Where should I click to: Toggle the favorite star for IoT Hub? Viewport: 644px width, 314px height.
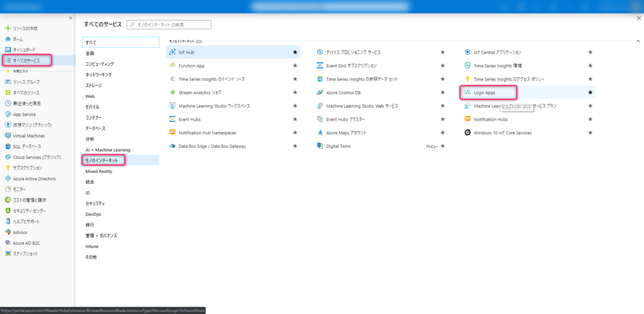click(295, 52)
